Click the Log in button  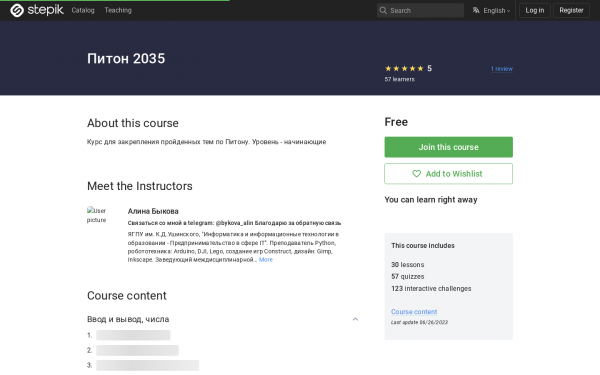click(535, 10)
